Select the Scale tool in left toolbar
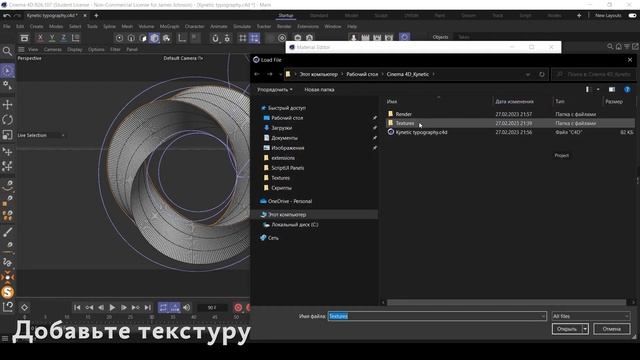Image resolution: width=640 pixels, height=360 pixels. (x=7, y=135)
